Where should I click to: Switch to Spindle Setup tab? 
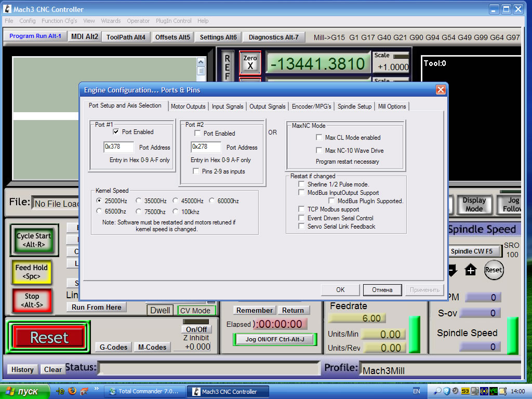click(x=354, y=107)
